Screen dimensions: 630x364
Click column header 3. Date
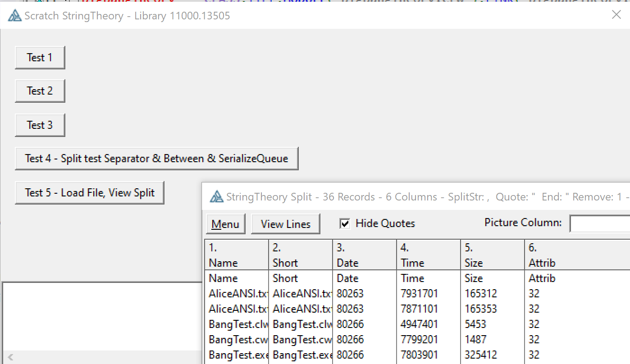coord(365,255)
